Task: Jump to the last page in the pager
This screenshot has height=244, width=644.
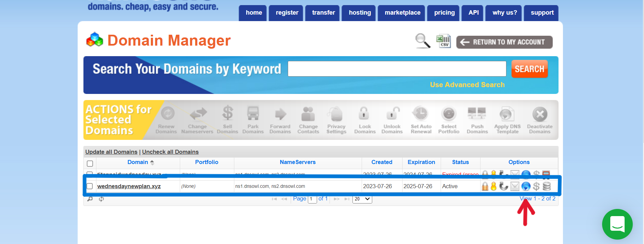Action: coord(347,199)
